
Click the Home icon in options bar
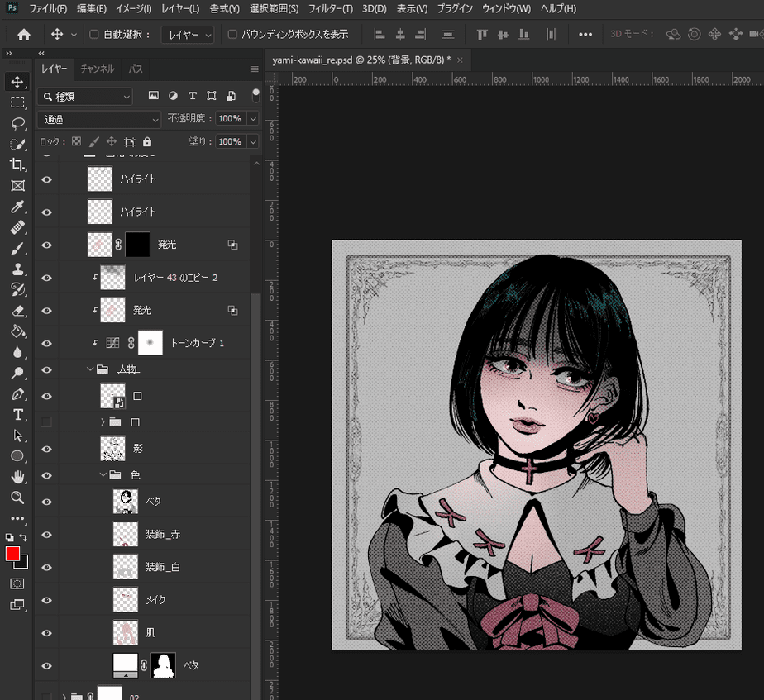point(24,35)
